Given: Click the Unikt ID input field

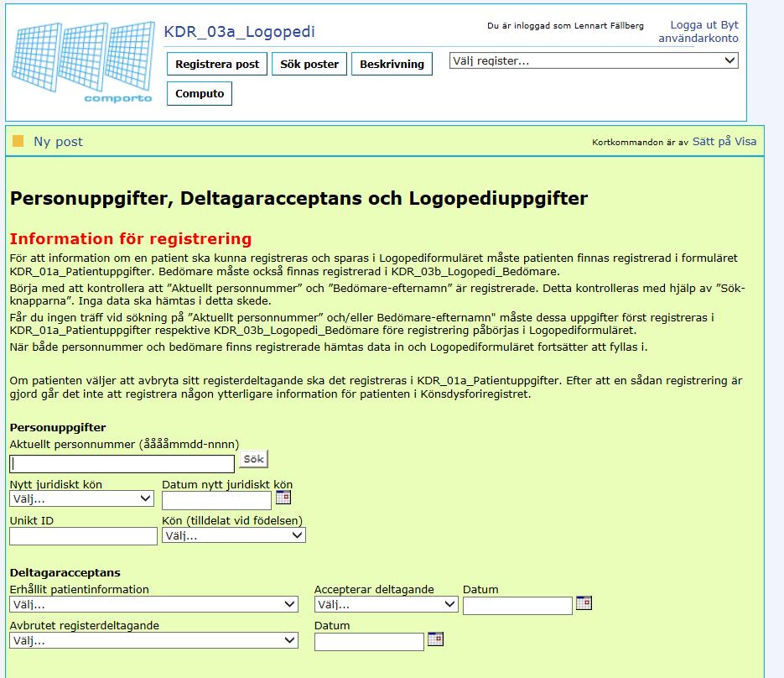Looking at the screenshot, I should [x=84, y=536].
